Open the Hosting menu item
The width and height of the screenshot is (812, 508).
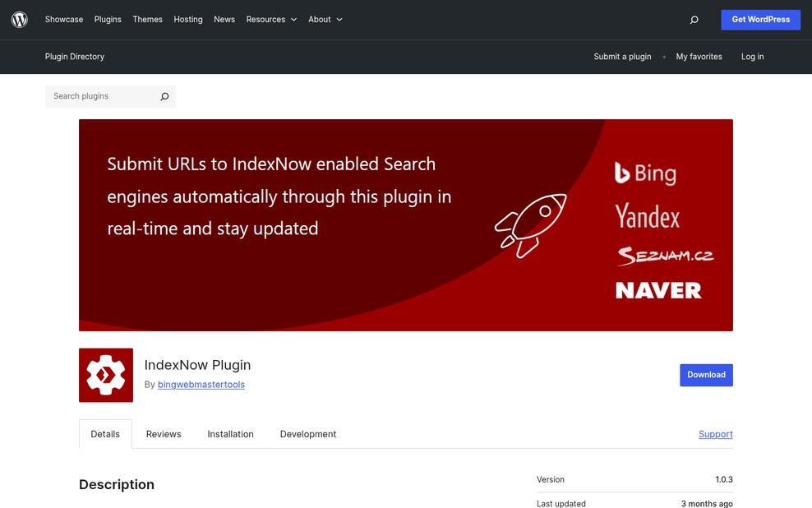point(188,19)
